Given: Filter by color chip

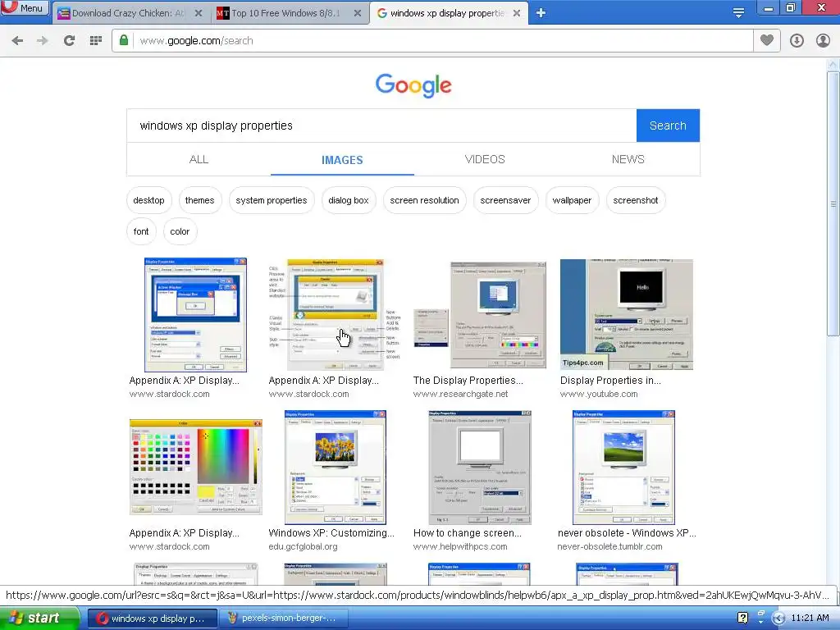Looking at the screenshot, I should click(180, 231).
